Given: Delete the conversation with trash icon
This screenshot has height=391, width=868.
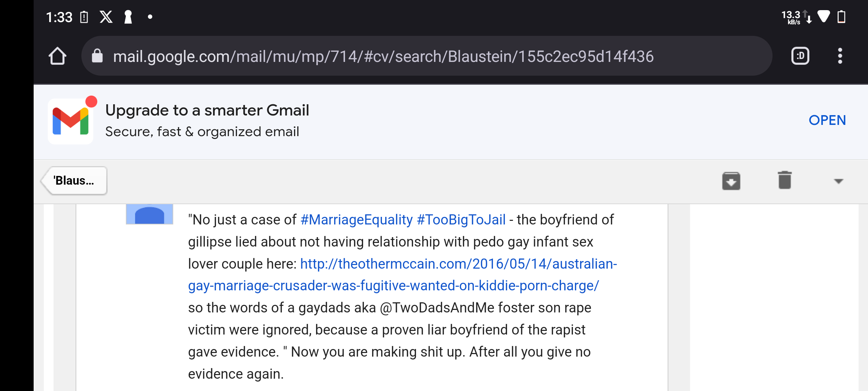Looking at the screenshot, I should coord(784,180).
